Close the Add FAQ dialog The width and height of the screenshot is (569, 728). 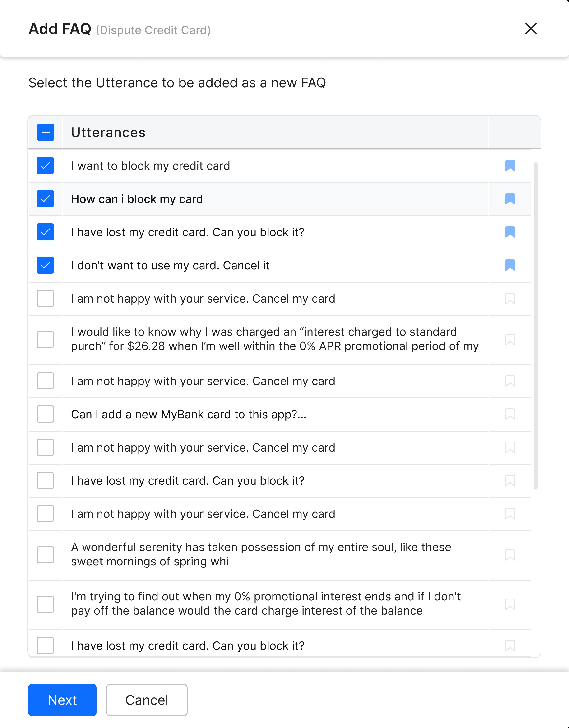[x=531, y=29]
